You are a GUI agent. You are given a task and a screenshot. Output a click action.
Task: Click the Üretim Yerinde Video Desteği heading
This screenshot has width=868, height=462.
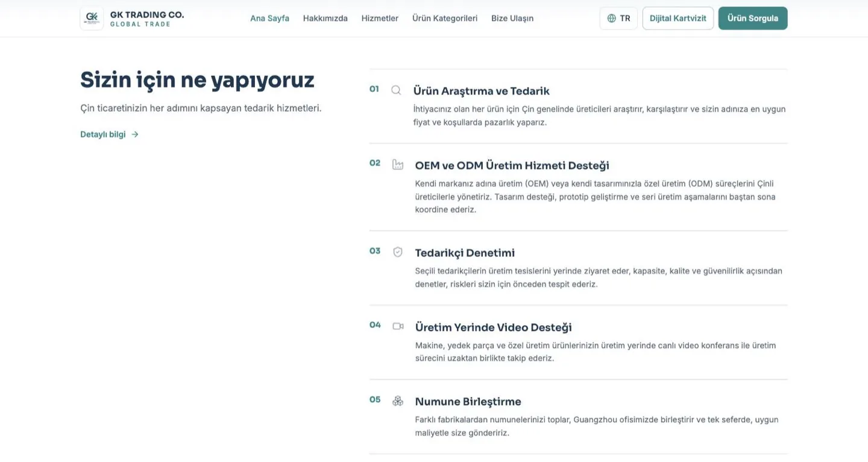click(494, 327)
